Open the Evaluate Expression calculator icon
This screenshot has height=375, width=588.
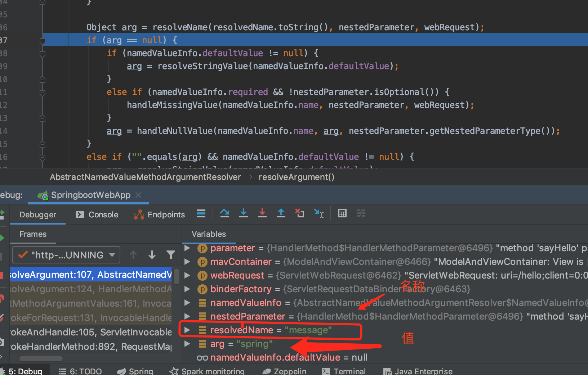[x=342, y=213]
